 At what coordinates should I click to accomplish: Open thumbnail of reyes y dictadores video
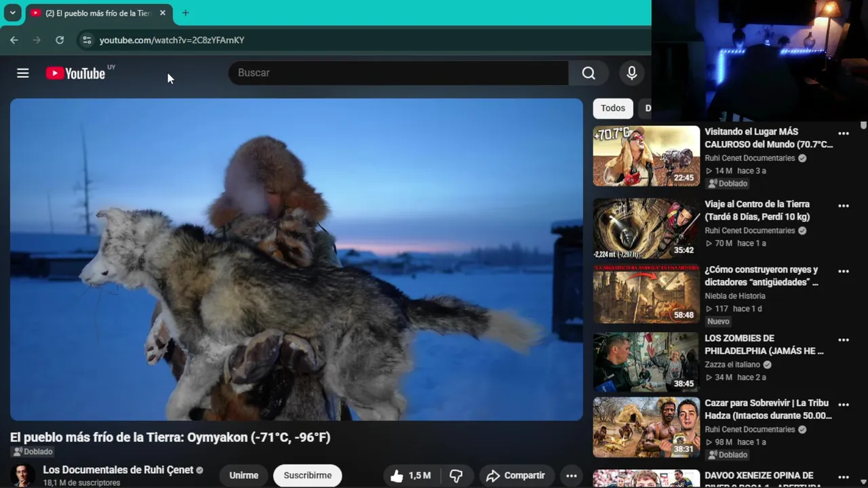[646, 294]
